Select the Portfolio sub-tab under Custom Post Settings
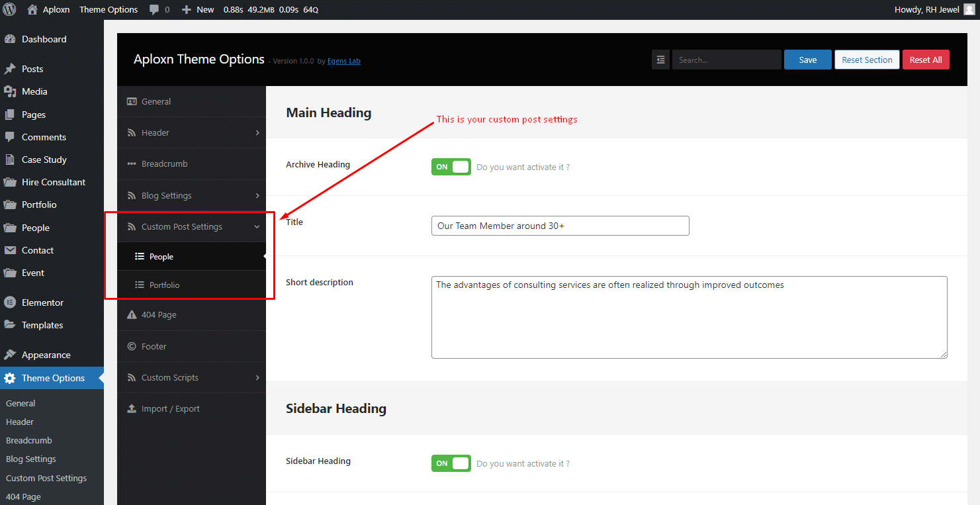 click(x=191, y=285)
